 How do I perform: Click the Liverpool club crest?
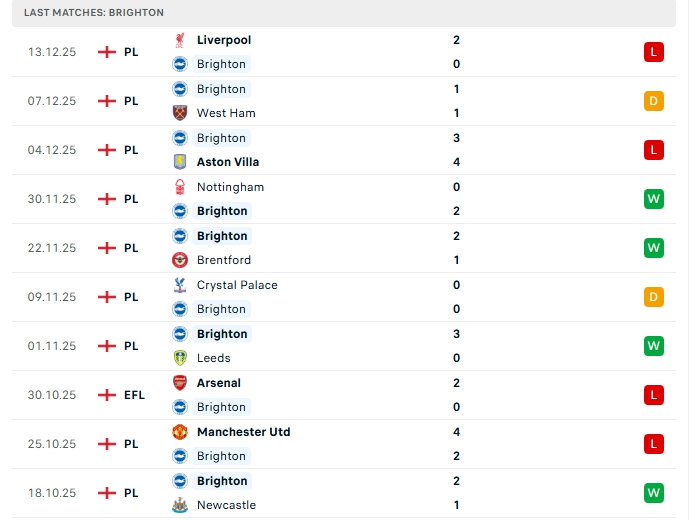pyautogui.click(x=180, y=40)
